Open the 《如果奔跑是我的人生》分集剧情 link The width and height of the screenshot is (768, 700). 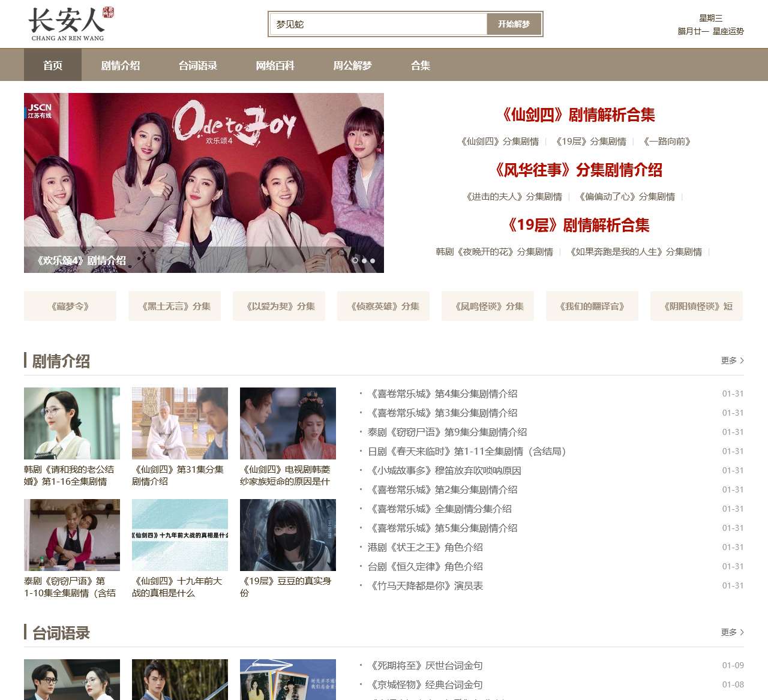pos(635,252)
